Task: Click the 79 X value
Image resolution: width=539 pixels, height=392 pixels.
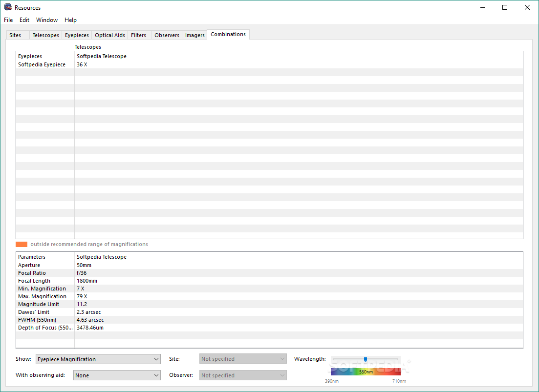Action: click(82, 296)
